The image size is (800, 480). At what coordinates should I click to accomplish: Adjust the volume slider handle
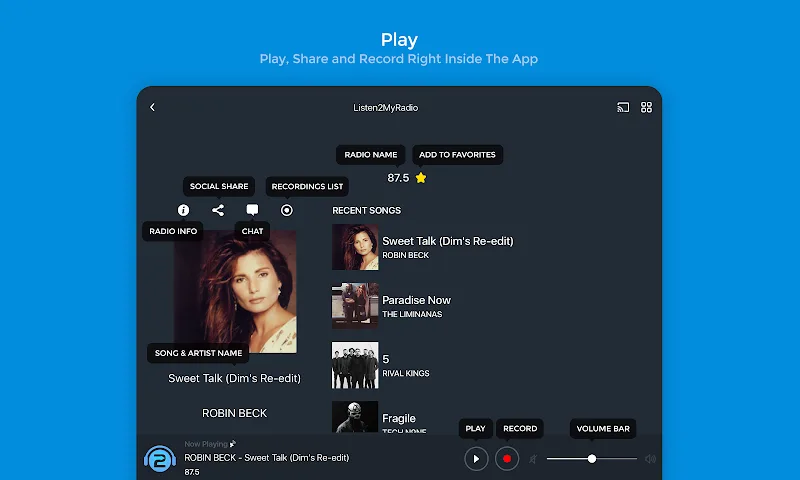click(592, 459)
